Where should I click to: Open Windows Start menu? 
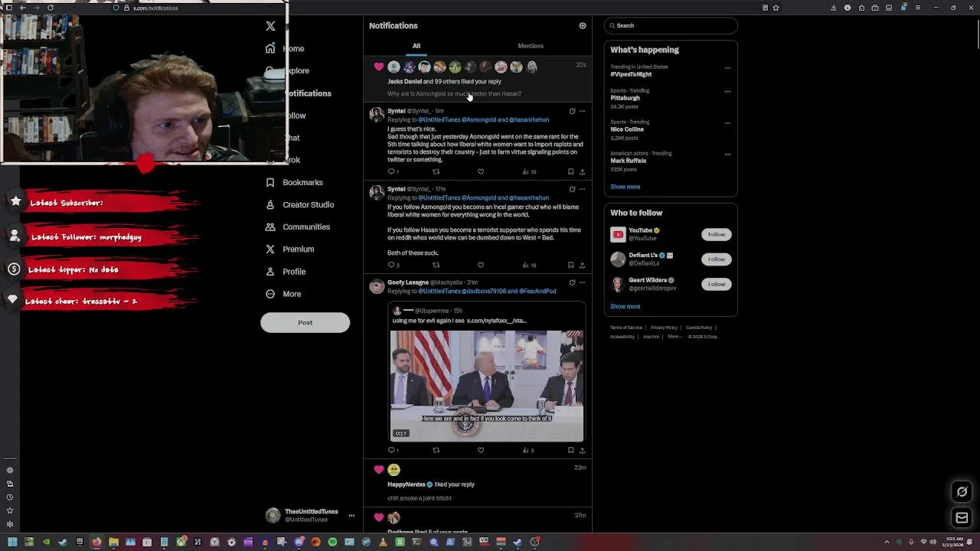[x=12, y=542]
